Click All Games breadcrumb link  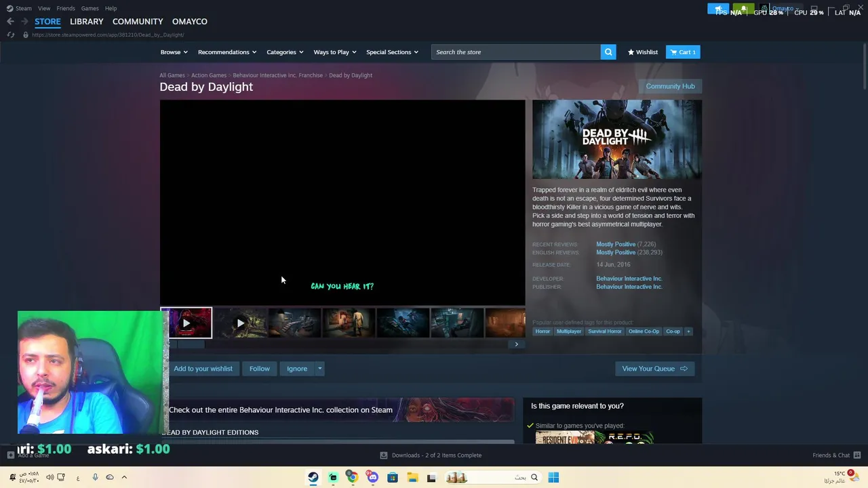[x=172, y=75]
